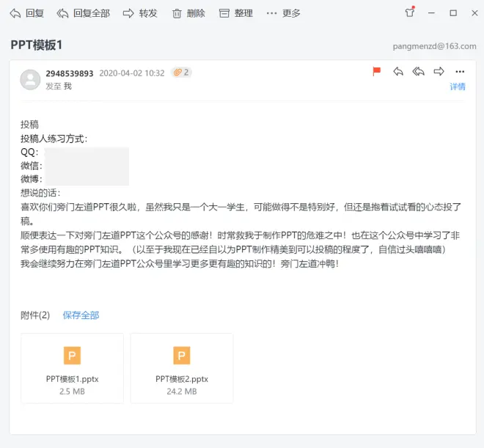The width and height of the screenshot is (484, 448).
Task: Click the 投稿人练习方式 line in body
Action: click(x=54, y=139)
